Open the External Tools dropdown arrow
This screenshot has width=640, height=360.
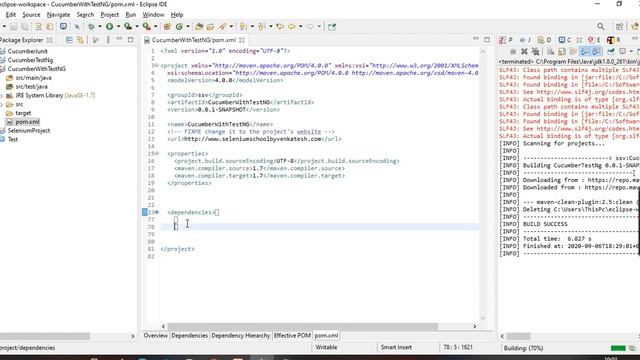[x=156, y=27]
